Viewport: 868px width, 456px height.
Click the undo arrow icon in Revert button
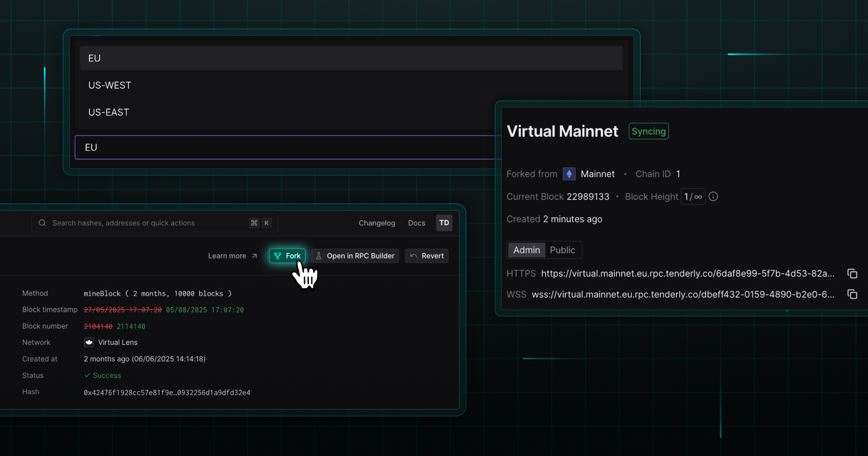413,256
